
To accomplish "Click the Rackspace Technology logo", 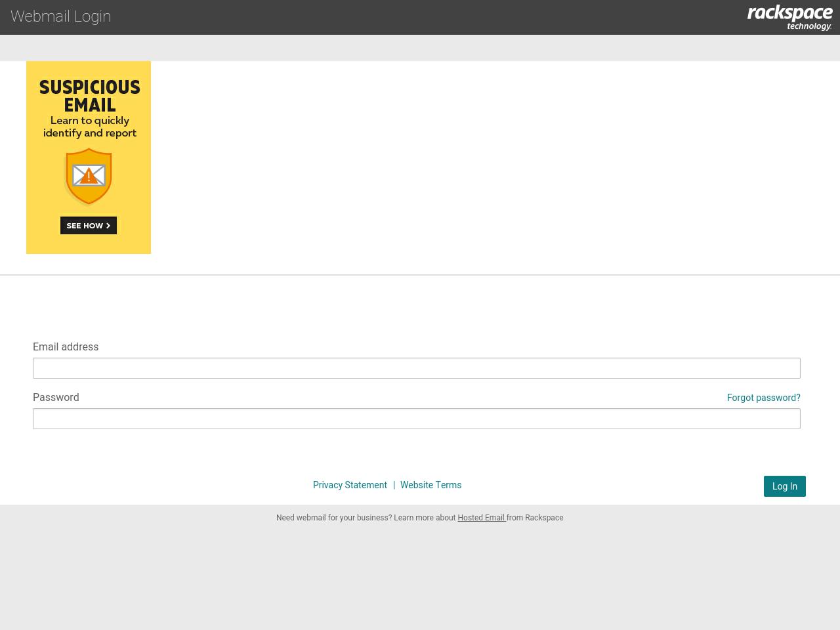I will (789, 17).
